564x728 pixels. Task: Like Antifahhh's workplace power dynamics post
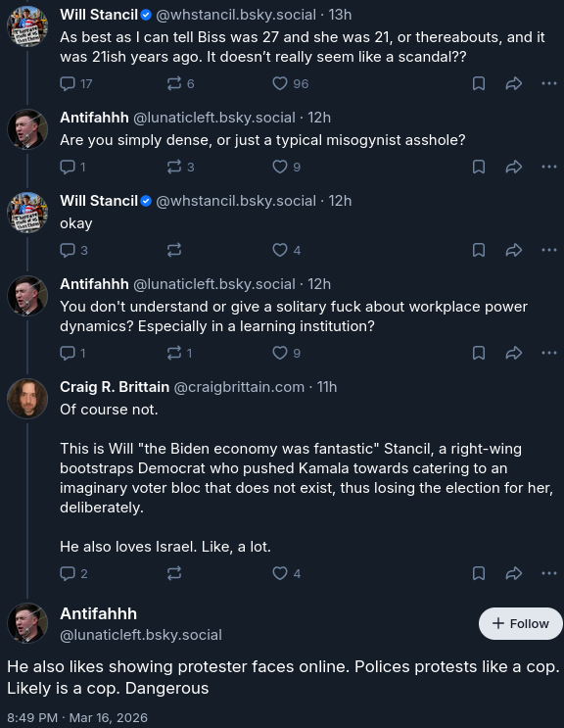286,353
